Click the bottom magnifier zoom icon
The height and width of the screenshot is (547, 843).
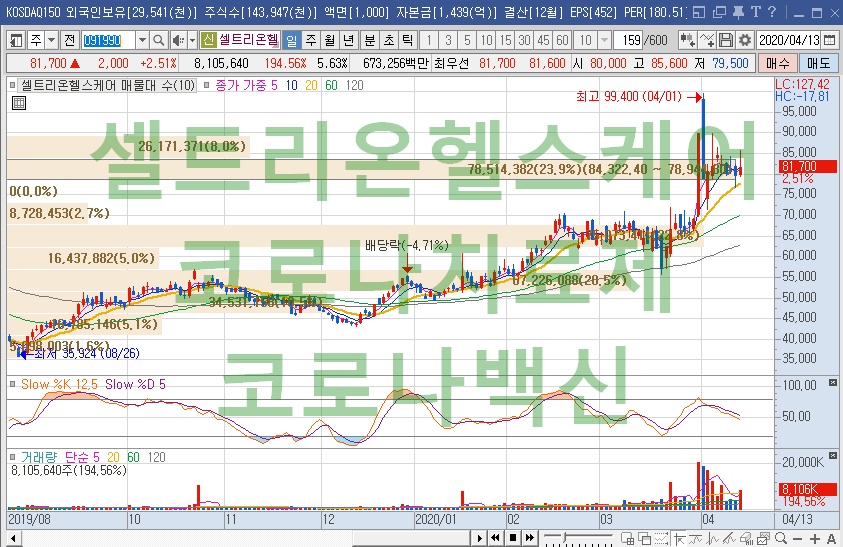pyautogui.click(x=781, y=538)
